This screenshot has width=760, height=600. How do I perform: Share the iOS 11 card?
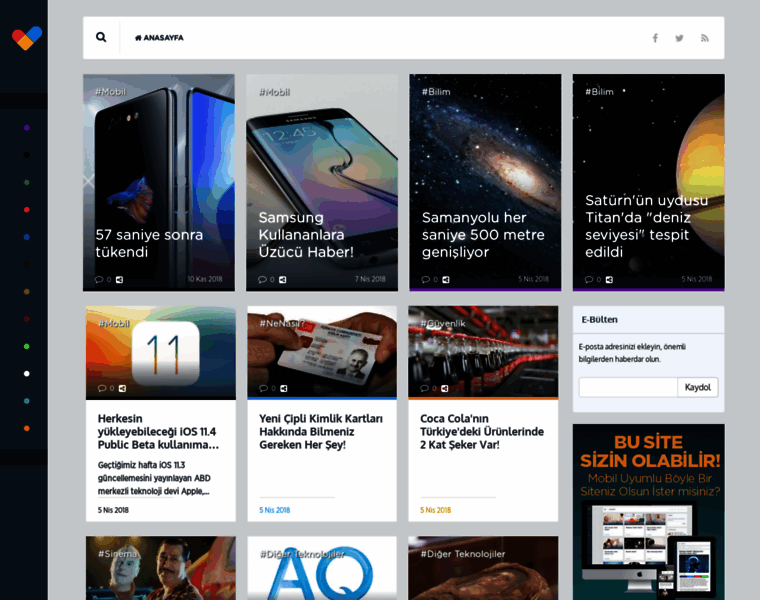pos(122,388)
